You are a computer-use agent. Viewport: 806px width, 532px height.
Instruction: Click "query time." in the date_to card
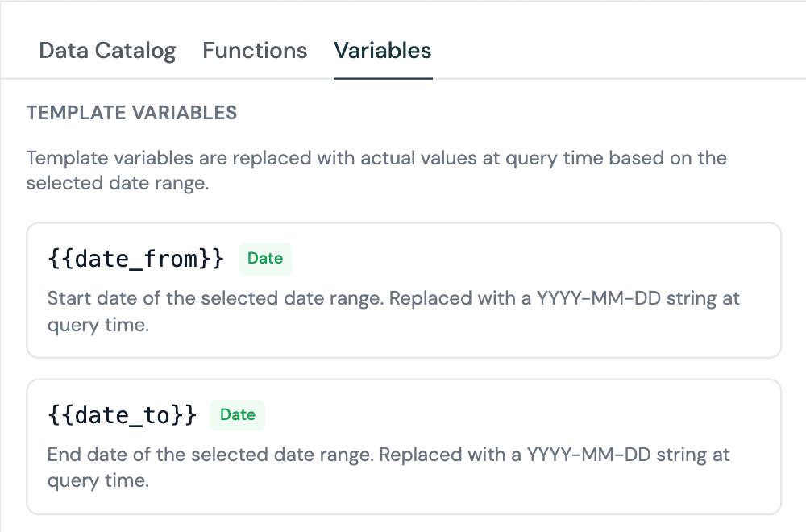pos(98,482)
